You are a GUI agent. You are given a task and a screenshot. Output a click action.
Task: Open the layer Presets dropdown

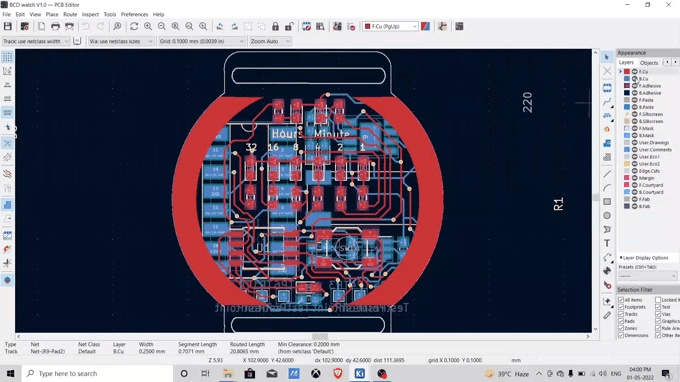pos(647,276)
